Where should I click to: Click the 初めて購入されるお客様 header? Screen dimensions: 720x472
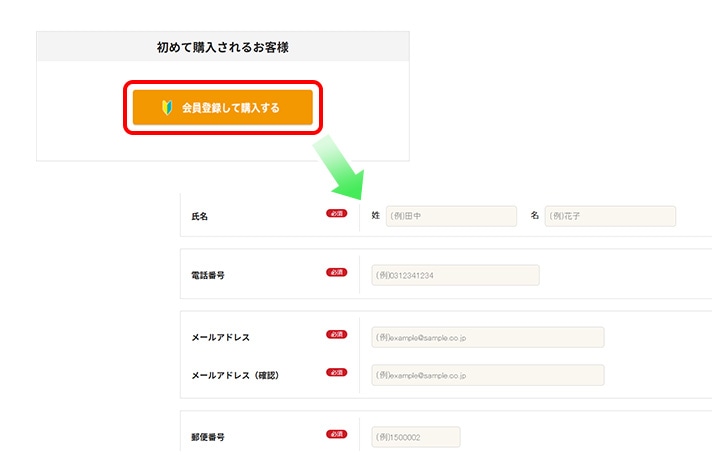click(x=222, y=47)
